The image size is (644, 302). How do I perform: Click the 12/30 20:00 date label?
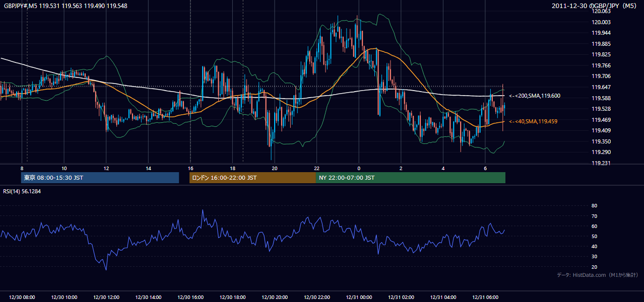click(x=275, y=297)
